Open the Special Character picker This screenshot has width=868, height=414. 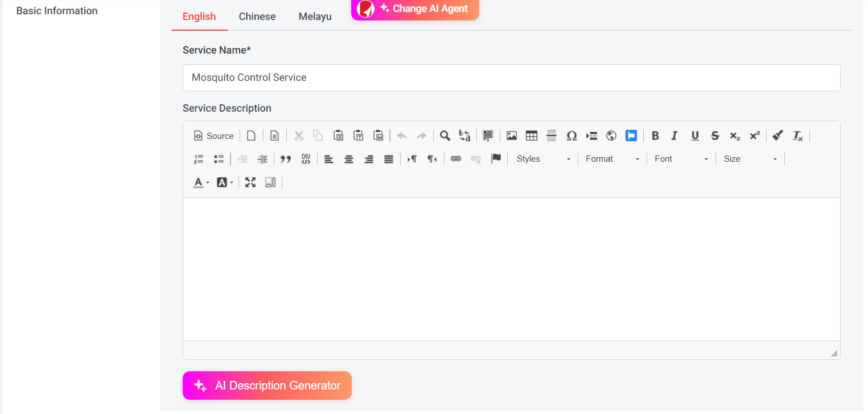coord(572,136)
